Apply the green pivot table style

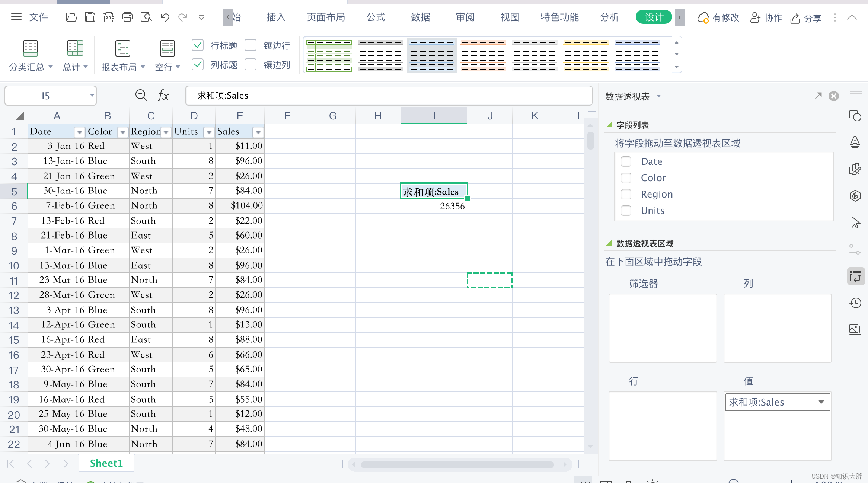tap(329, 55)
